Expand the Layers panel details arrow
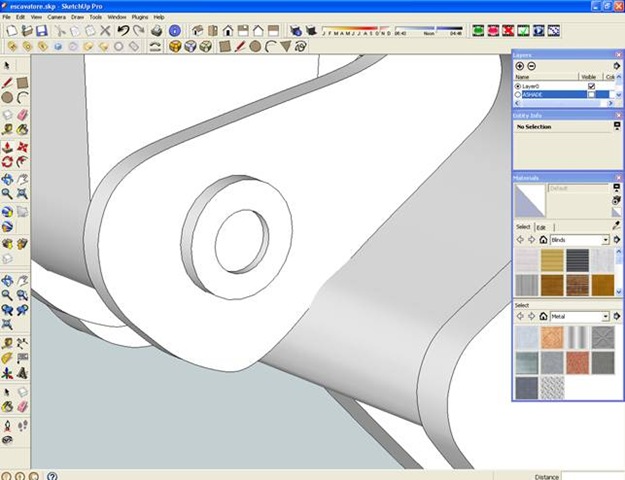Viewport: 625px width, 480px height. click(617, 66)
